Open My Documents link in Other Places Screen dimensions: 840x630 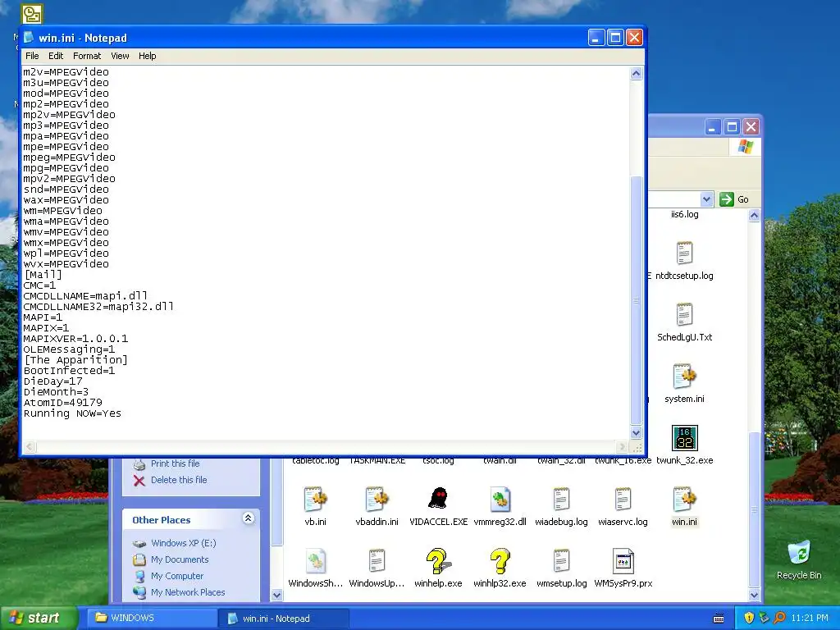click(180, 559)
